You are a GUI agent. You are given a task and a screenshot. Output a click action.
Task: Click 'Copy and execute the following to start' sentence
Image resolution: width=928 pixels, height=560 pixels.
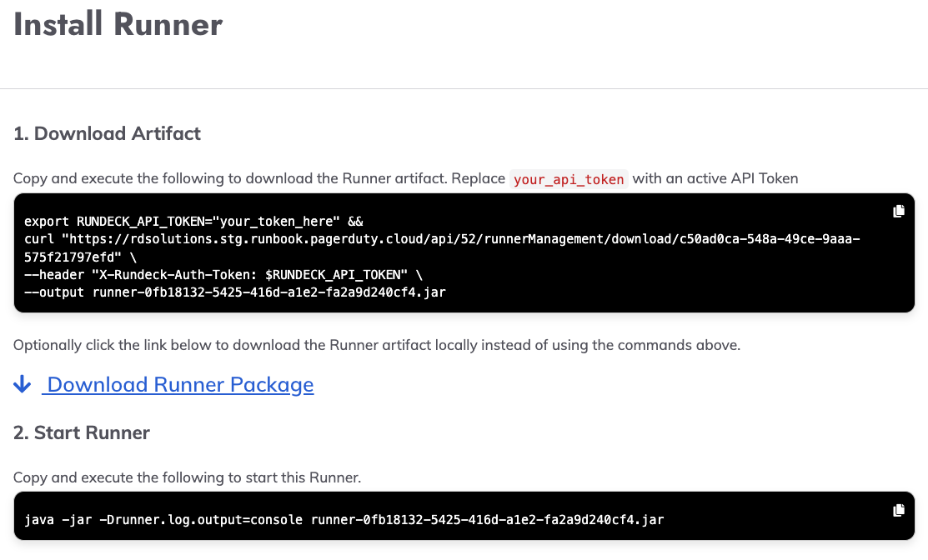point(187,477)
